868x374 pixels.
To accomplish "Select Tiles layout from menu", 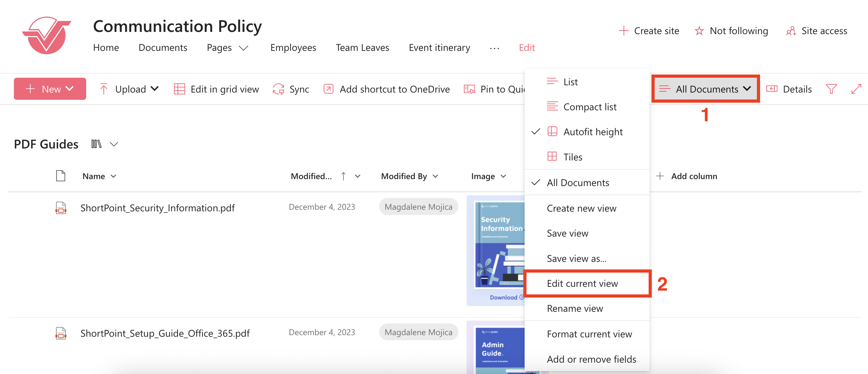I will (x=573, y=157).
